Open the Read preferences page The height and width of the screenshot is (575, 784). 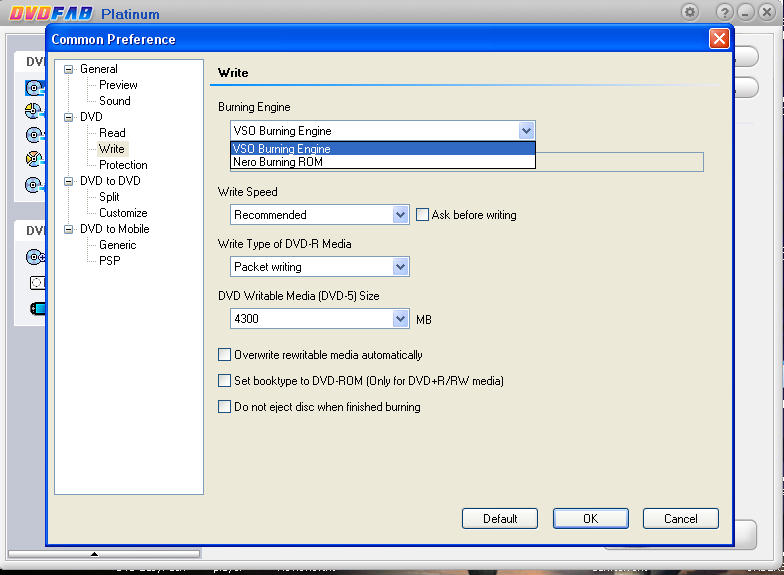tap(112, 133)
